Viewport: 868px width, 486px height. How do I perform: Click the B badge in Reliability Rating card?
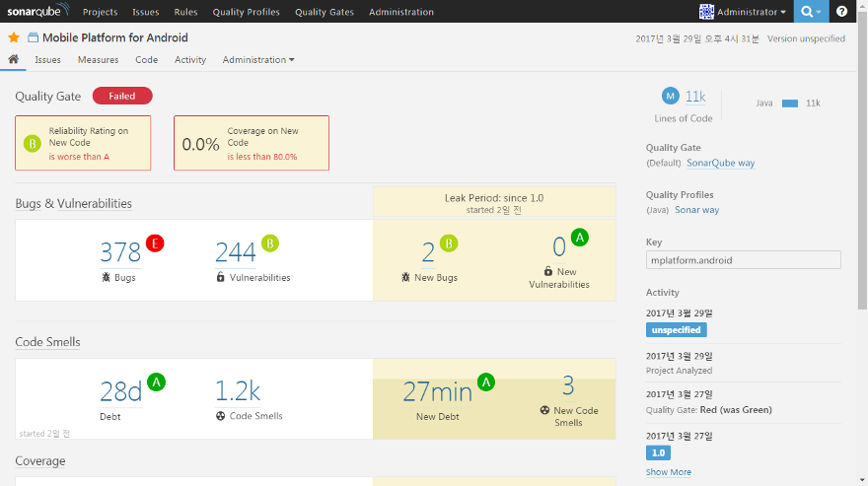[x=33, y=144]
